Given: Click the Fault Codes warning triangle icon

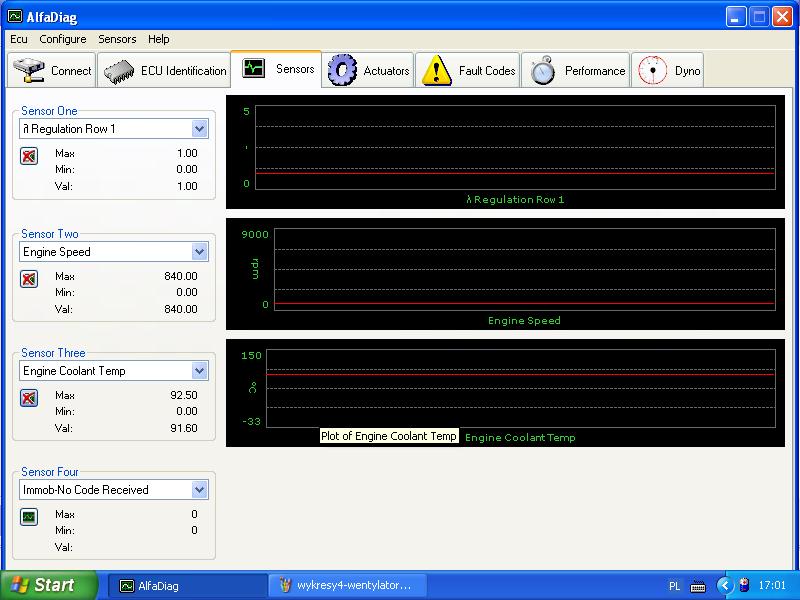Looking at the screenshot, I should (x=436, y=70).
